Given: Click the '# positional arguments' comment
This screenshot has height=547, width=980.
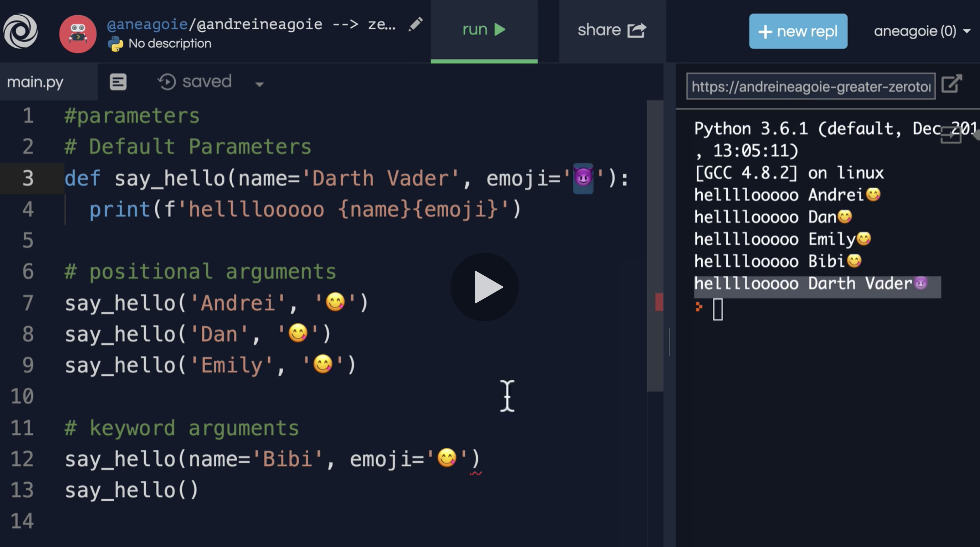Looking at the screenshot, I should coord(201,271).
